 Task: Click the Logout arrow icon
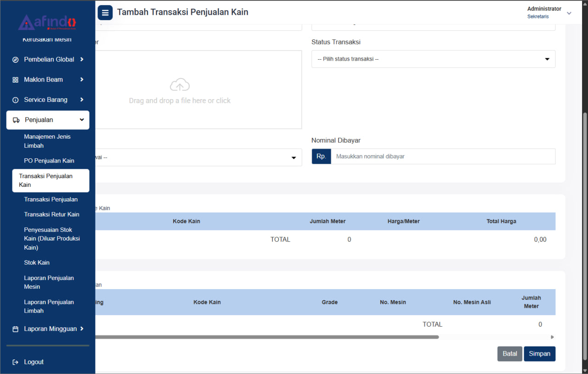(16, 362)
